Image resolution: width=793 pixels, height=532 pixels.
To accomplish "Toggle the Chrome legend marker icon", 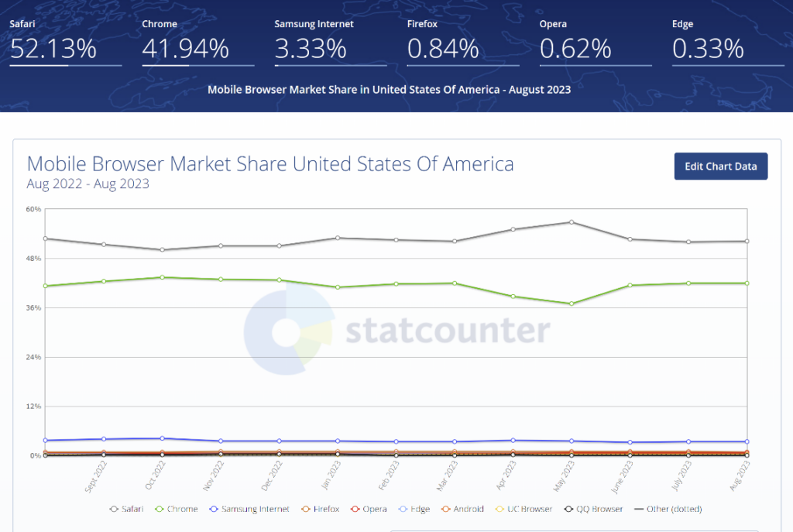I will [161, 509].
